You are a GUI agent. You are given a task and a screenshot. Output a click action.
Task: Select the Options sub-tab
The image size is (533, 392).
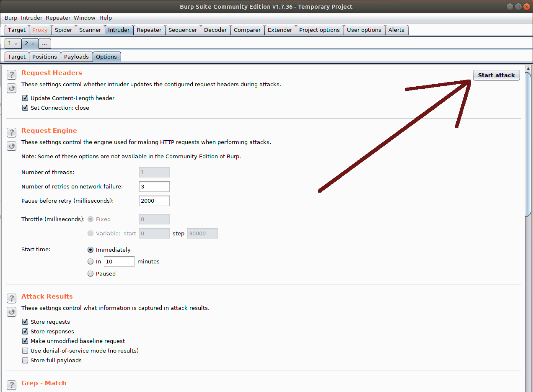[106, 57]
